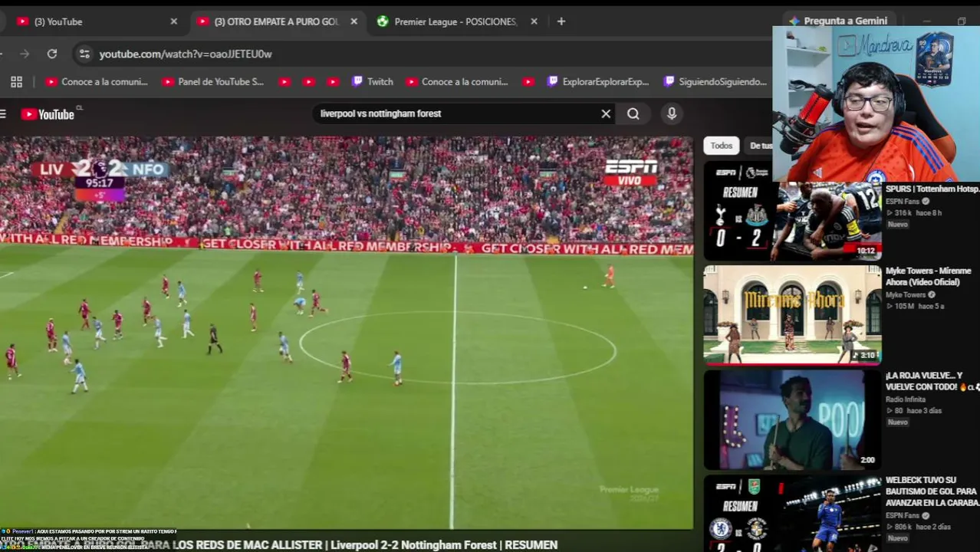Open the YouTube guide hamburger menu
980x552 pixels.
tap(3, 114)
